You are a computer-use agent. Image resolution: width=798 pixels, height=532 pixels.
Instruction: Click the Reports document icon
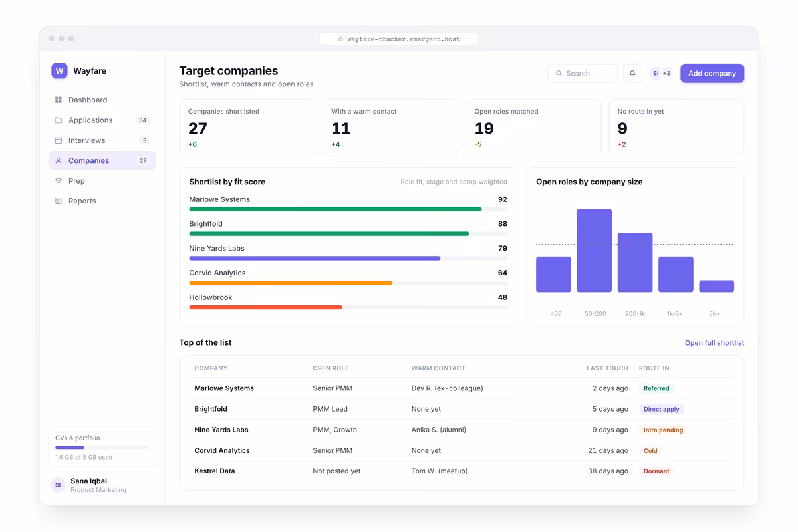tap(59, 201)
